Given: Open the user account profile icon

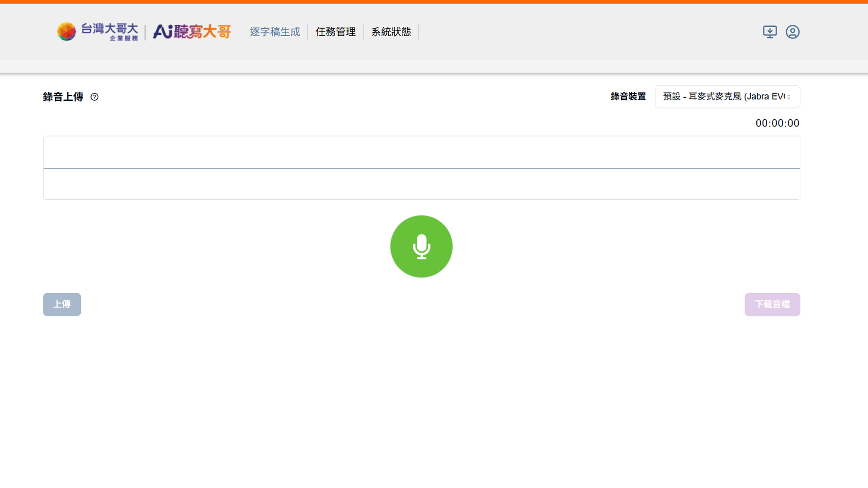Looking at the screenshot, I should coord(793,32).
